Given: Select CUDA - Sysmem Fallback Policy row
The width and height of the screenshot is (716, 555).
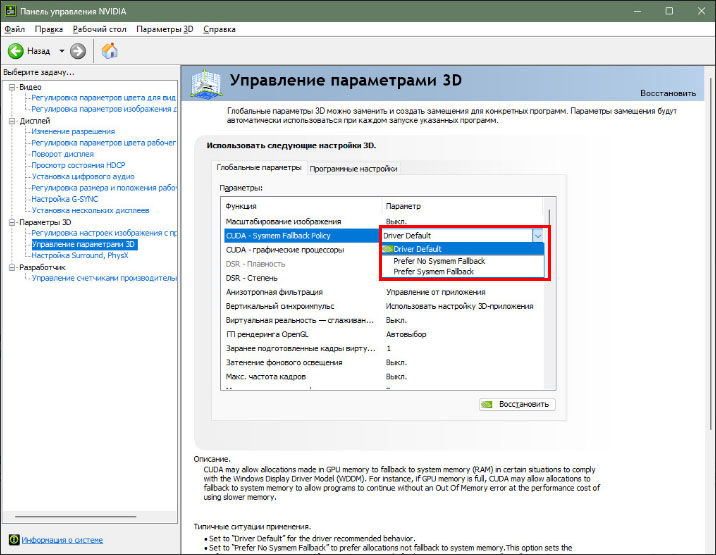Looking at the screenshot, I should point(301,236).
